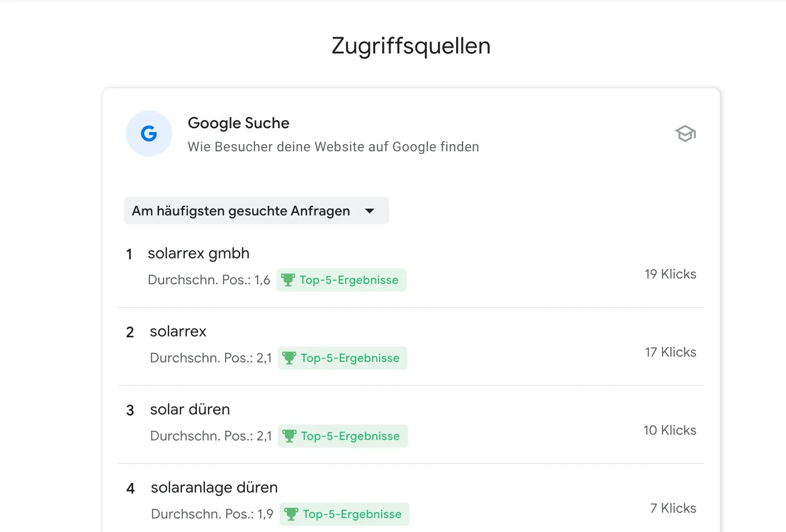Click the query 'solaranlage düren'
This screenshot has width=786, height=532.
(x=214, y=487)
